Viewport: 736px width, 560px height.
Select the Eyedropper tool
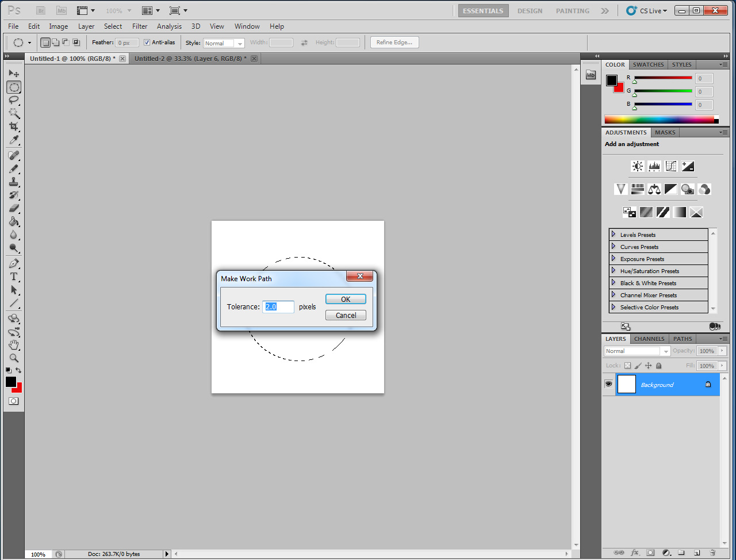click(14, 140)
